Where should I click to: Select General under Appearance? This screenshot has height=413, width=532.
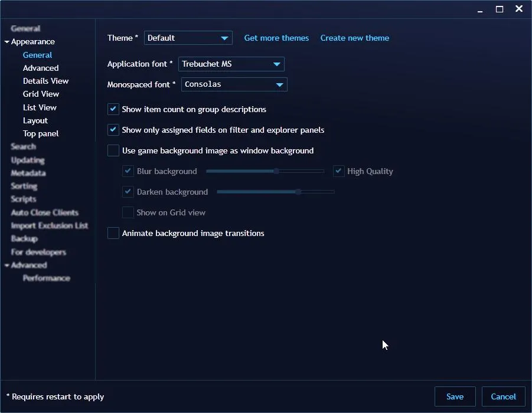pos(37,55)
